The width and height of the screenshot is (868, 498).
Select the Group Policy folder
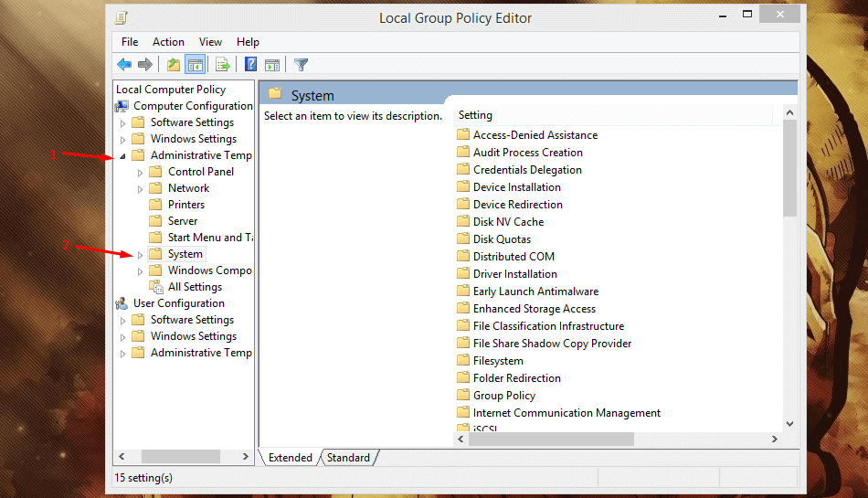pyautogui.click(x=503, y=395)
